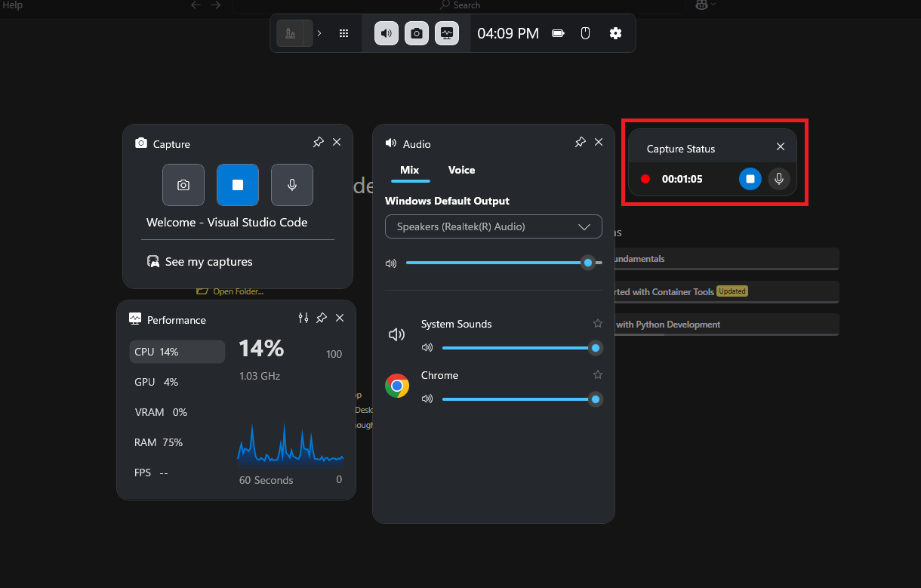The height and width of the screenshot is (588, 921).
Task: Select the Mix tab
Action: coord(410,170)
